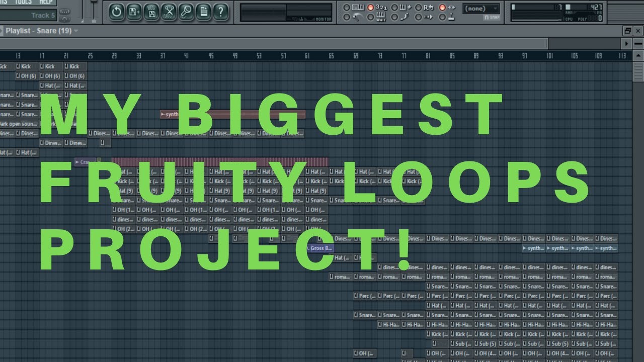Viewport: 644px width, 362px height.
Task: Click the lower small button beside Track 5
Action: point(64,19)
